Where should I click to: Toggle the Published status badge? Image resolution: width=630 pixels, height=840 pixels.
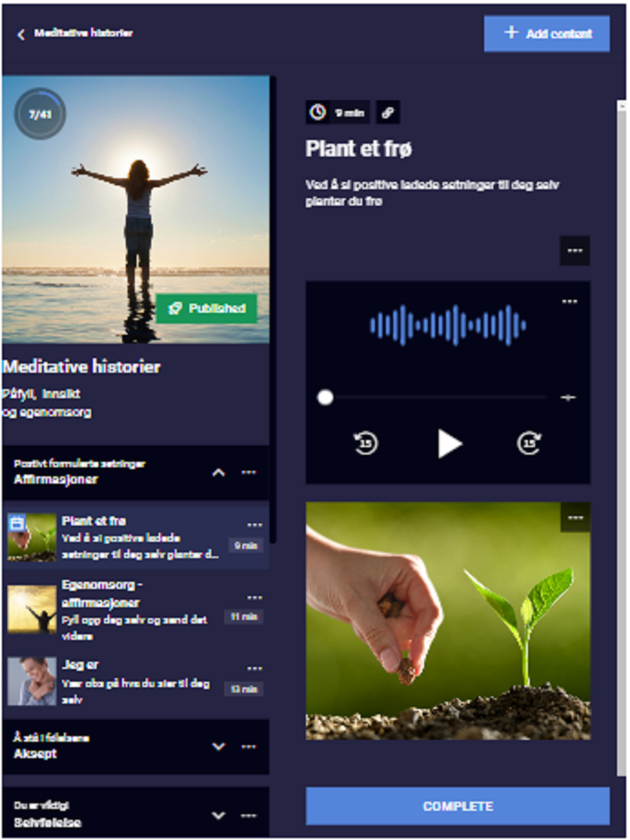207,309
